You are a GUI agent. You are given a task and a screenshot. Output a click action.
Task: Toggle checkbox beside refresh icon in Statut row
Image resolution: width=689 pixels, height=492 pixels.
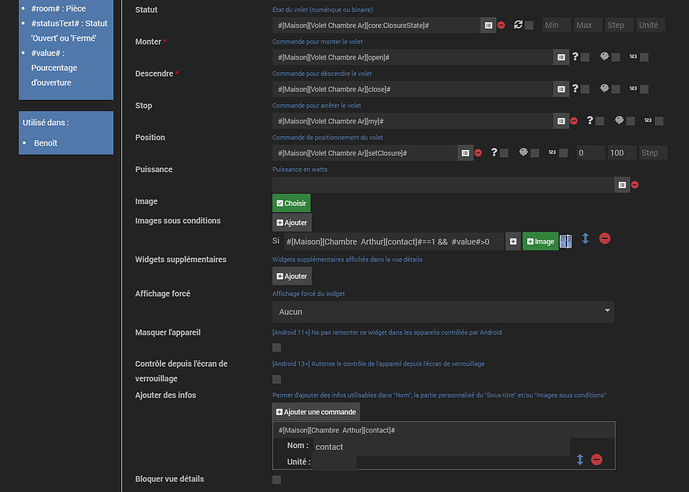(x=529, y=25)
